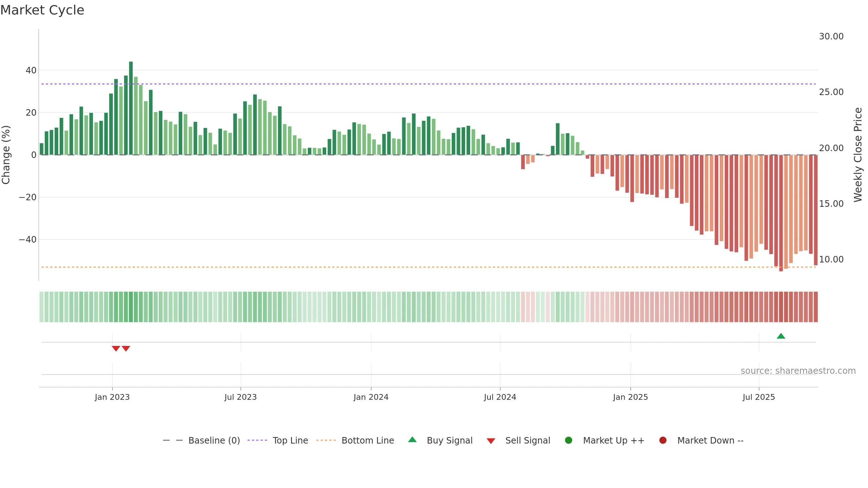868x488 pixels.
Task: Click the Change (%) y-axis title
Action: coord(6,155)
